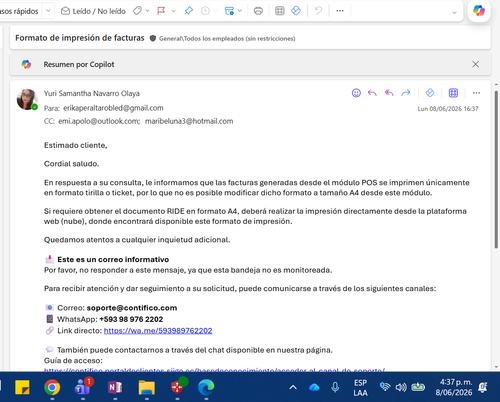Image resolution: width=500 pixels, height=402 pixels.
Task: Print the email using printer icon
Action: [x=258, y=11]
